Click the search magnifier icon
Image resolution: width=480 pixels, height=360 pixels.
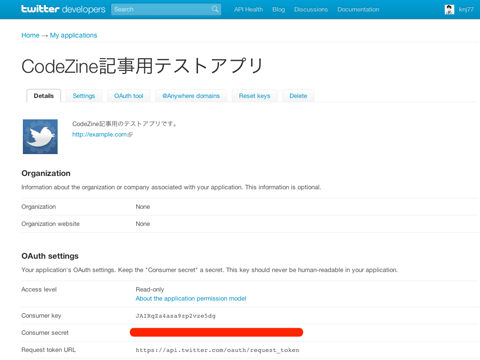215,9
